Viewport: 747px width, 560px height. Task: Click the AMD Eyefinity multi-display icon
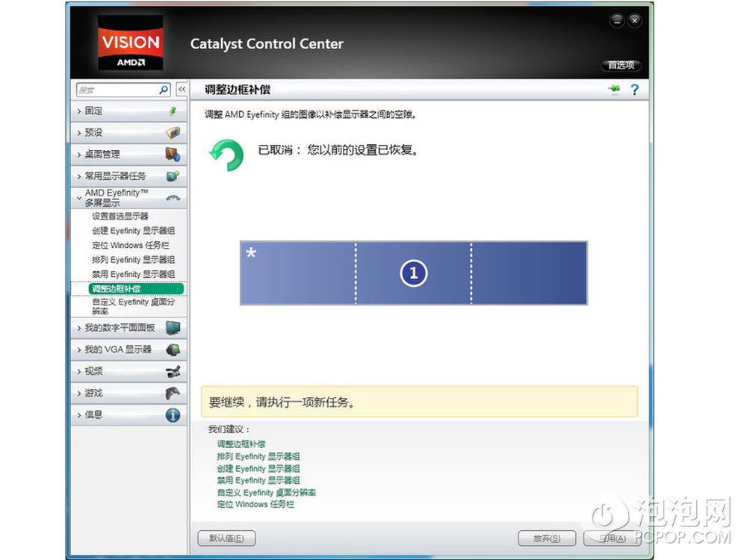click(x=173, y=198)
